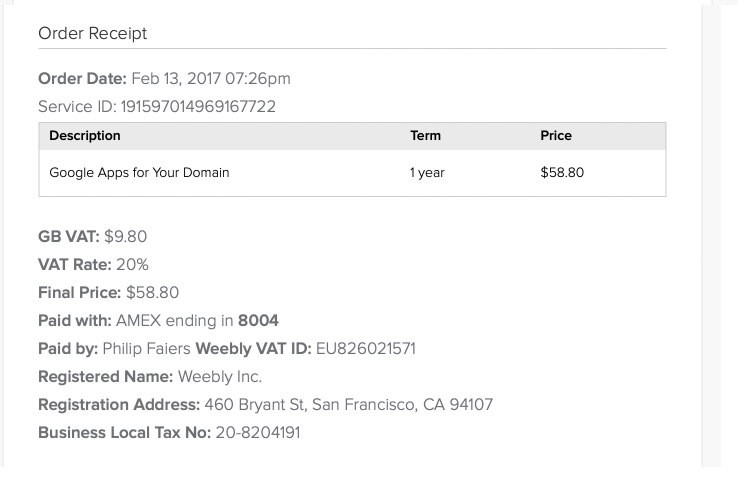Click the $58.80 price in the table
Screen dimensions: 750x484
562,173
